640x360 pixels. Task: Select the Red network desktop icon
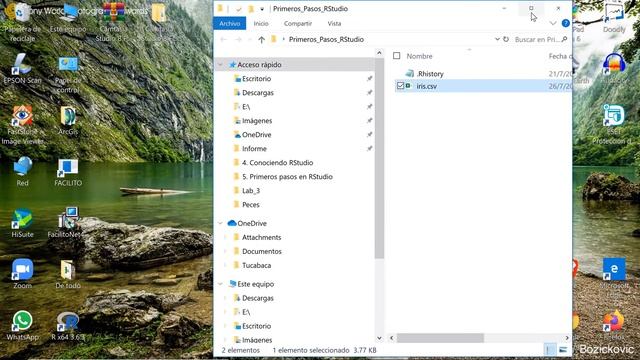(x=22, y=171)
